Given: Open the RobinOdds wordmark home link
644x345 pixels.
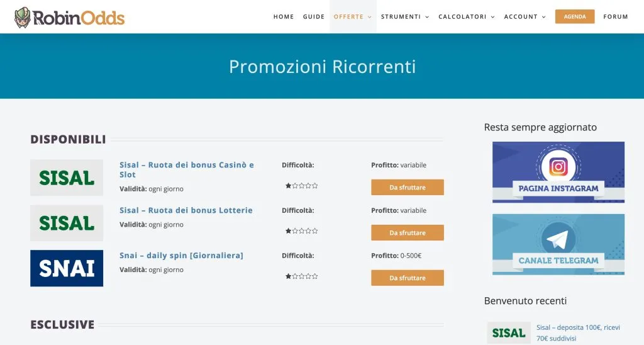Looking at the screenshot, I should pos(79,18).
